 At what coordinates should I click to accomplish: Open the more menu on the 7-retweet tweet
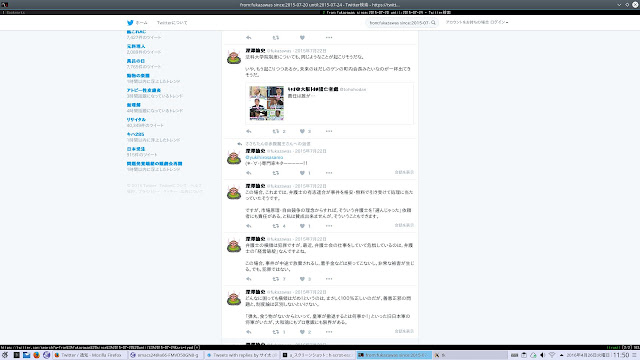pyautogui.click(x=329, y=279)
